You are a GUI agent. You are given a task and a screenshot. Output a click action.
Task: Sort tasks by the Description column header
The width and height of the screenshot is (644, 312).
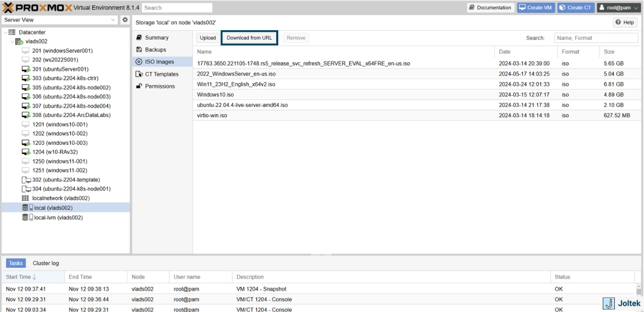click(x=391, y=277)
